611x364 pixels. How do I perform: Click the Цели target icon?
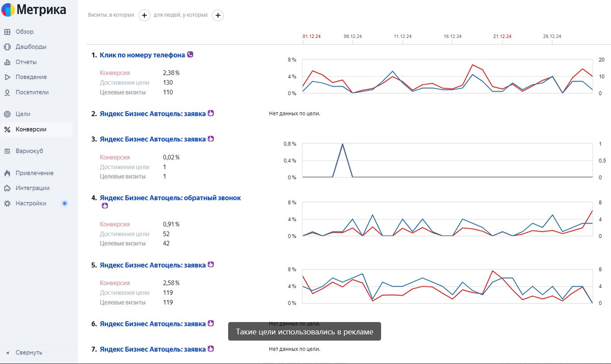(x=7, y=114)
